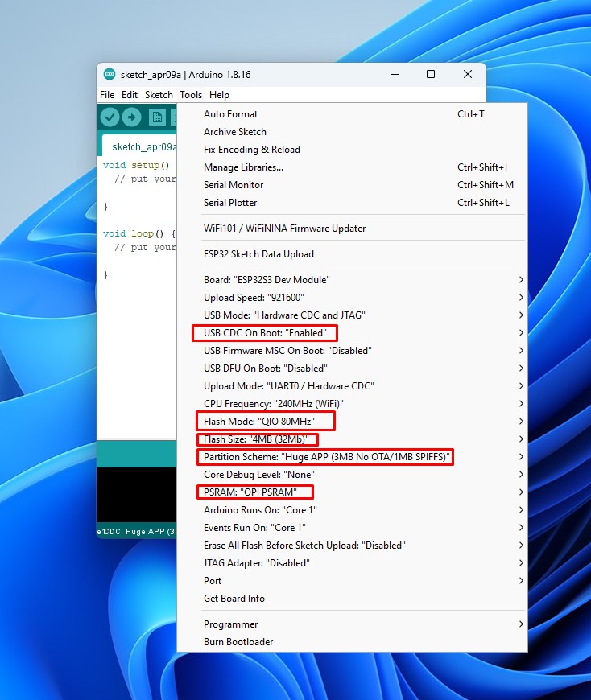Open the Help menu
591x700 pixels.
click(x=219, y=95)
